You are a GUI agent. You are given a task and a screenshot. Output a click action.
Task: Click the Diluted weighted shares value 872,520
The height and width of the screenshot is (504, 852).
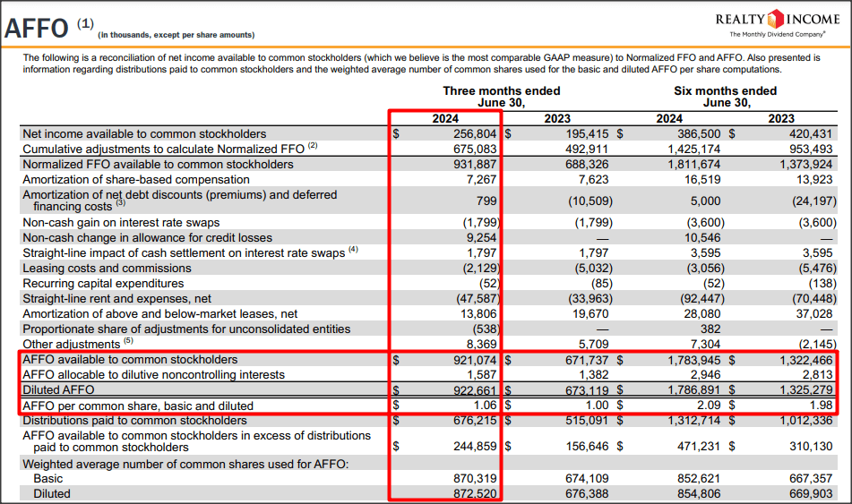coord(475,493)
